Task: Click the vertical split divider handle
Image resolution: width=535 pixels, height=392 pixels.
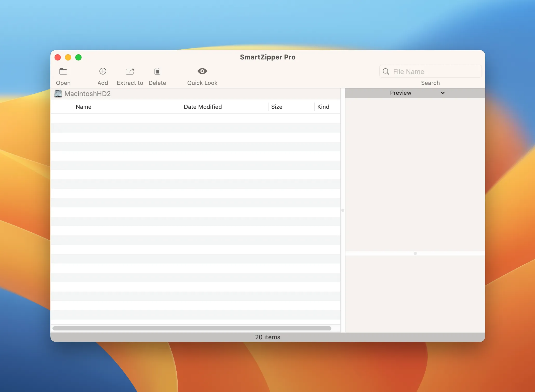Action: point(343,210)
